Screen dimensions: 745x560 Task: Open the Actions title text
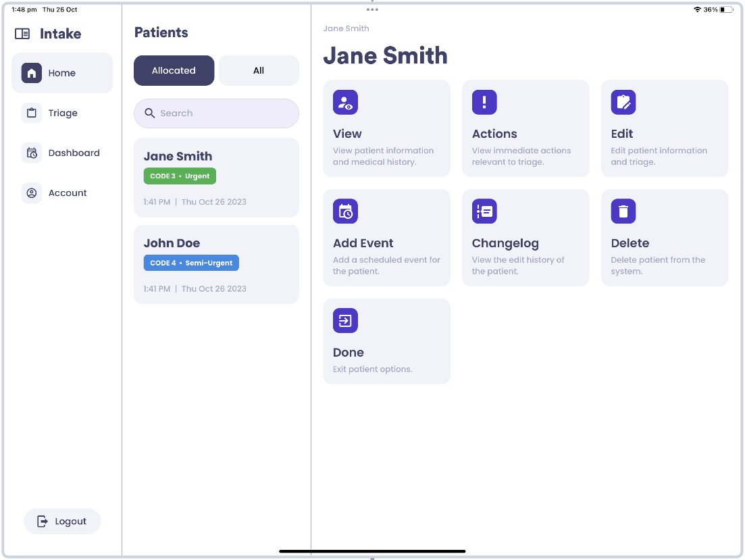(x=494, y=134)
